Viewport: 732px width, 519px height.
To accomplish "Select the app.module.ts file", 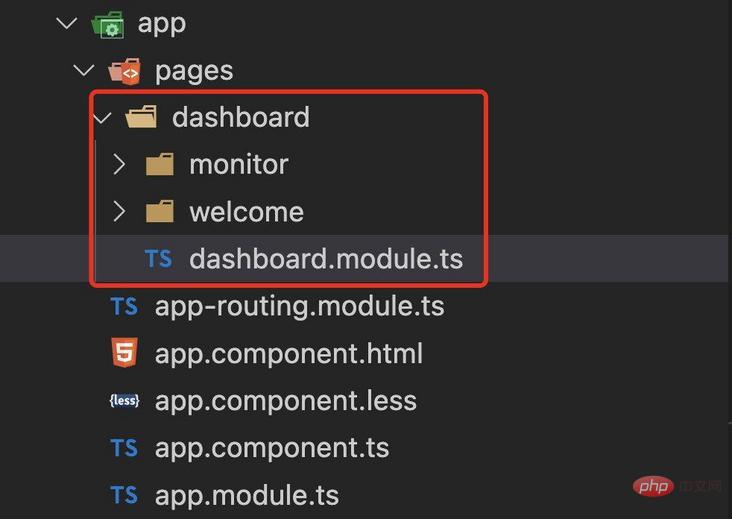I will click(246, 495).
